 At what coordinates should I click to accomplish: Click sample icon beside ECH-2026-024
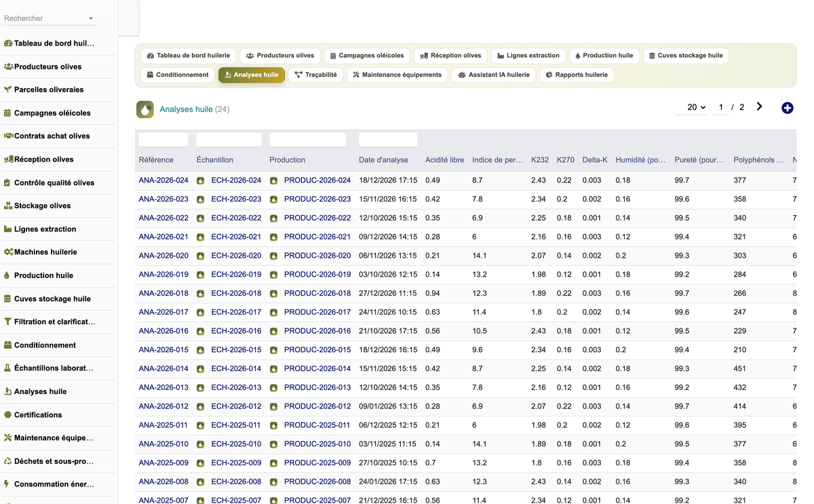(x=200, y=180)
